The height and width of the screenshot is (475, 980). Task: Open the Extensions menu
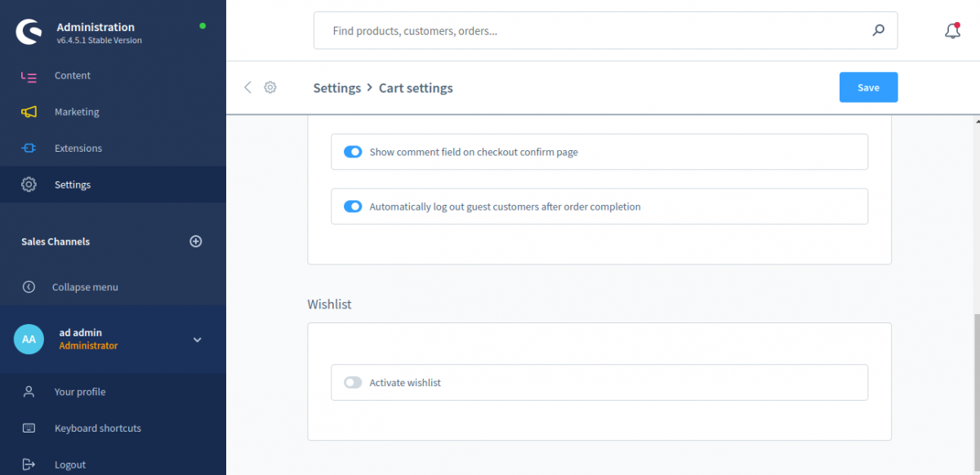tap(78, 149)
